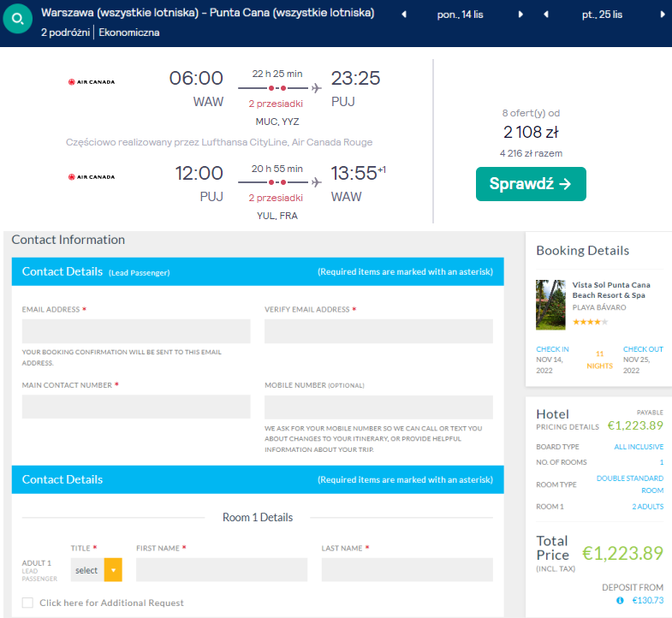The image size is (672, 618).
Task: Click the '2 podróżni' traveler count
Action: (x=65, y=33)
